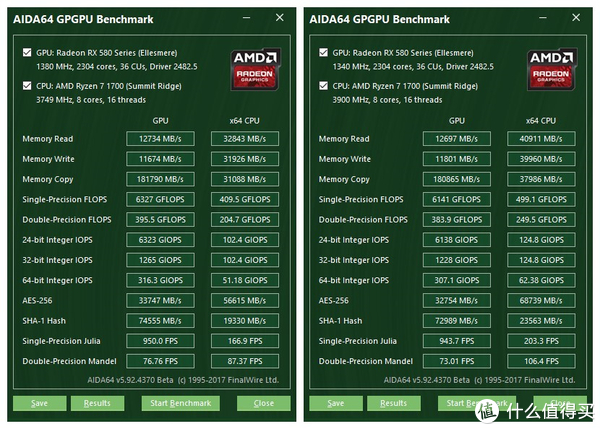Select 950.0 FPS Single-Precision Julia result
This screenshot has height=429, width=600.
[x=160, y=341]
